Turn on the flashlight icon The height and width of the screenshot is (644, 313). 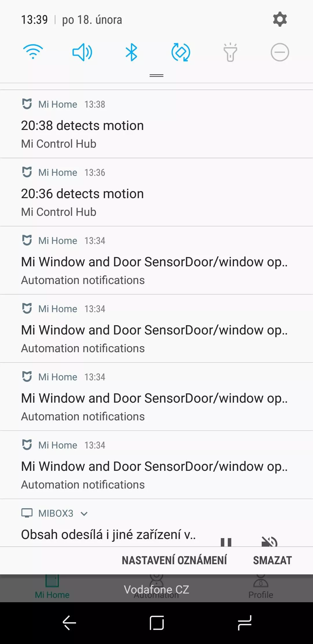click(230, 52)
